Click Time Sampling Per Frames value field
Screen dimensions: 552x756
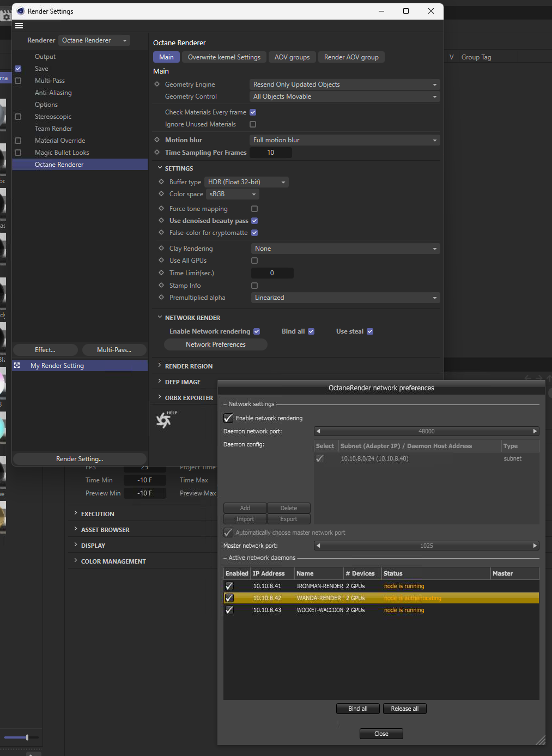click(271, 153)
